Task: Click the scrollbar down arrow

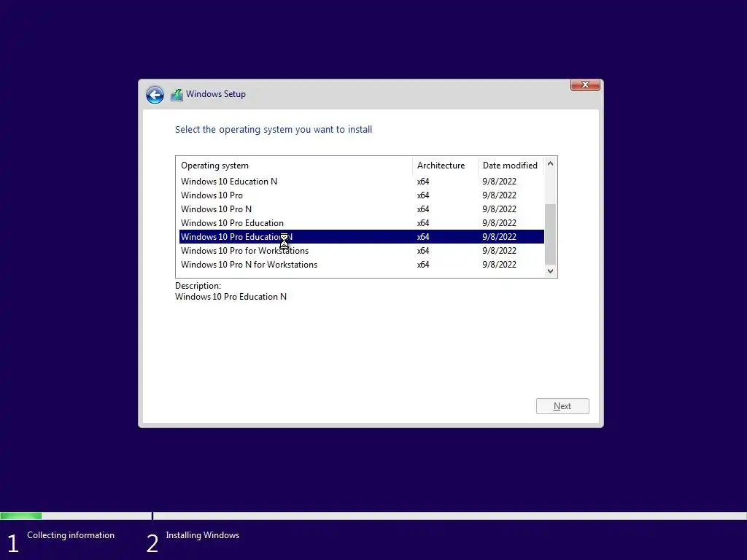Action: pos(550,271)
